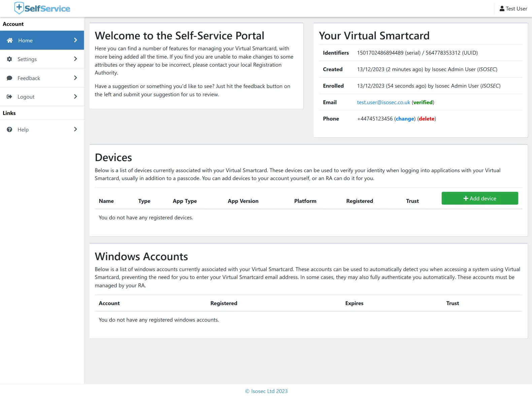
Task: Open the Feedback menu item
Action: (29, 78)
